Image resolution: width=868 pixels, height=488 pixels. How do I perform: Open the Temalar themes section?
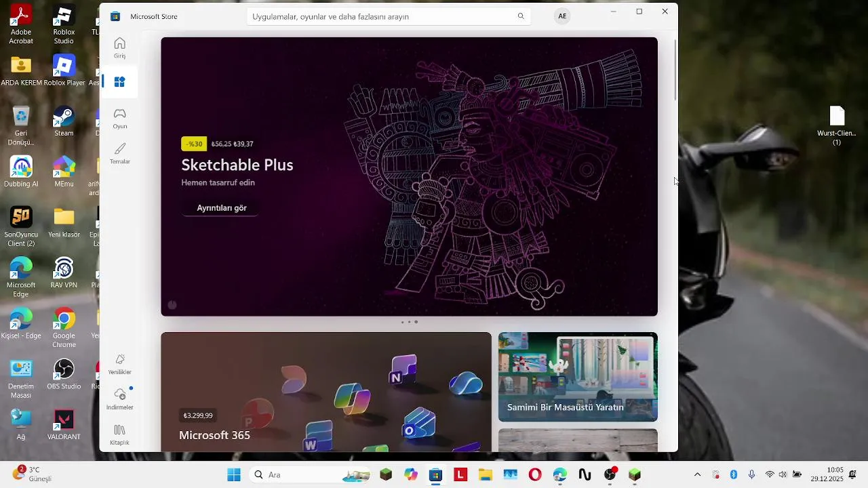point(119,153)
